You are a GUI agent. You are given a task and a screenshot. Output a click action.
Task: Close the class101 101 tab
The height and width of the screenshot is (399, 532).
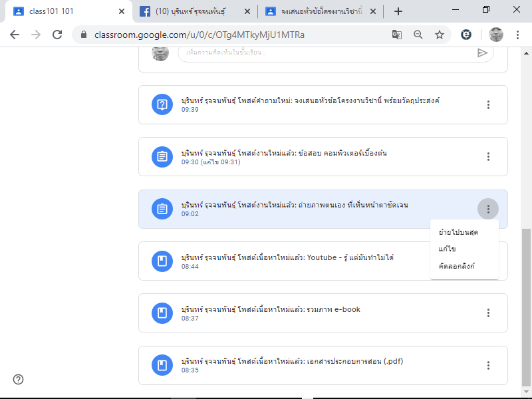click(122, 11)
